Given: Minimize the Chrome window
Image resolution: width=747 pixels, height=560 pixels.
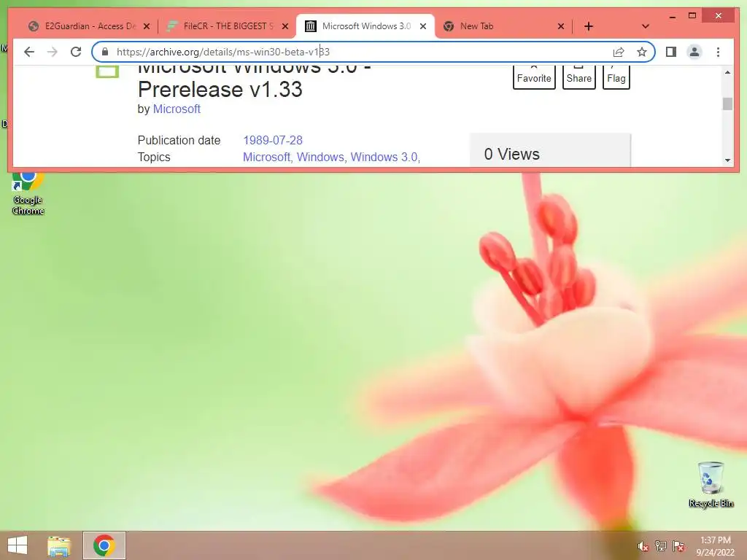Looking at the screenshot, I should click(672, 16).
